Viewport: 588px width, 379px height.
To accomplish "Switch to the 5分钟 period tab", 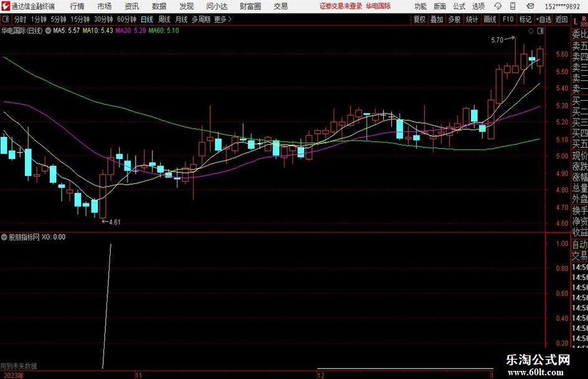I will tap(58, 19).
